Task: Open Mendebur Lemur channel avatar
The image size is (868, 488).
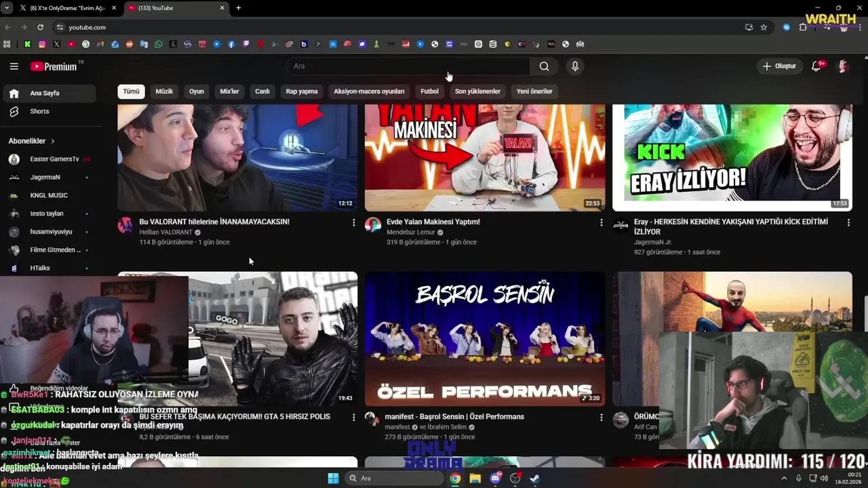Action: [x=373, y=225]
